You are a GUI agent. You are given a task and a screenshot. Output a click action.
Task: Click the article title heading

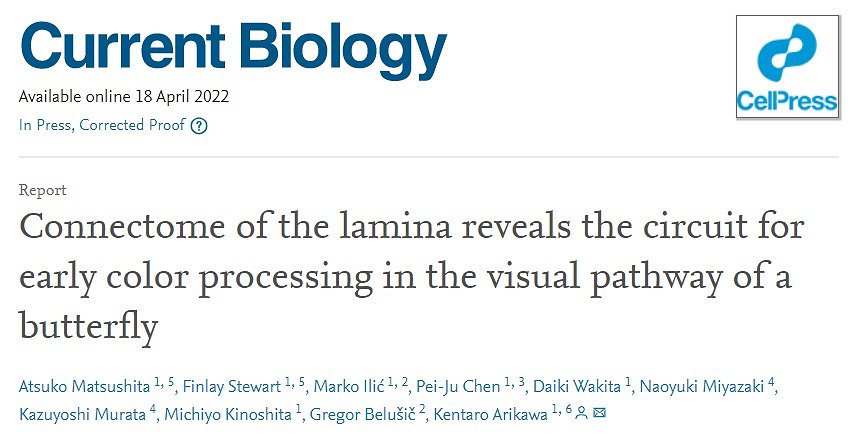tap(412, 275)
